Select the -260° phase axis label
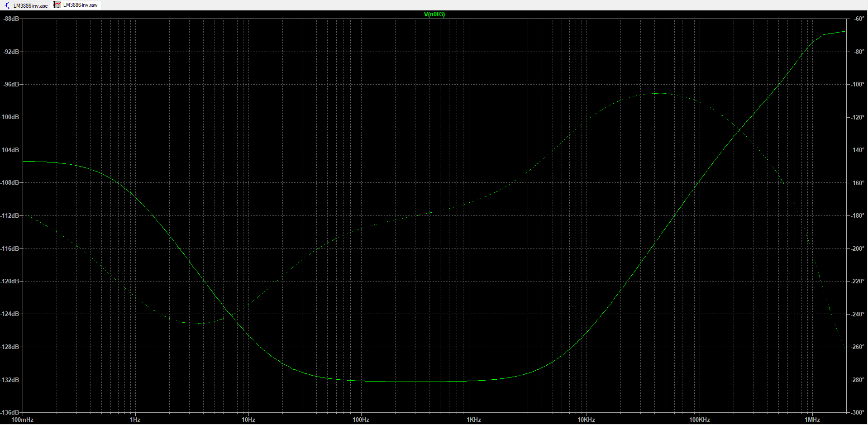The width and height of the screenshot is (868, 425). [x=858, y=347]
